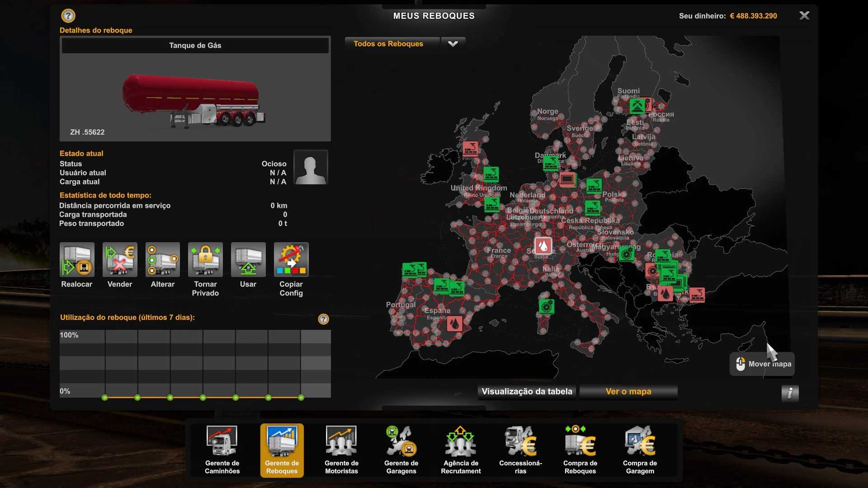
Task: Open Gerente de Motoristas
Action: pos(341,450)
